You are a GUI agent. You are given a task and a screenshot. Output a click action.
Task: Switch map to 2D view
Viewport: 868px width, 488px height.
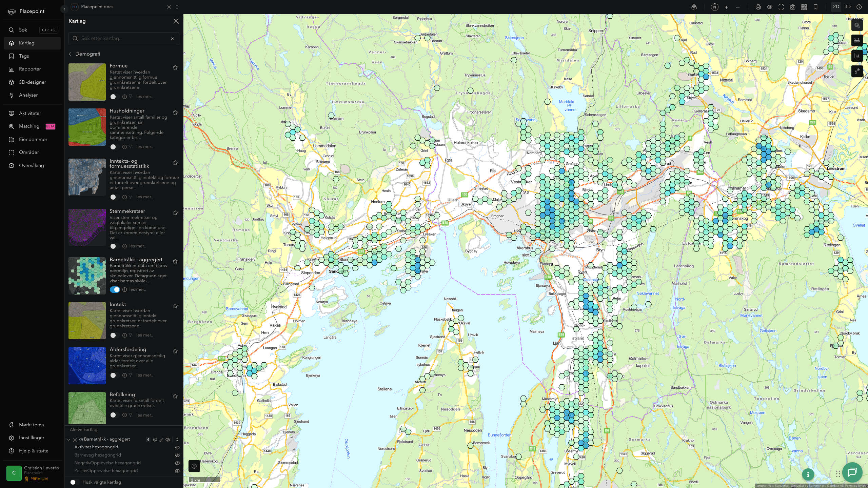pyautogui.click(x=836, y=7)
